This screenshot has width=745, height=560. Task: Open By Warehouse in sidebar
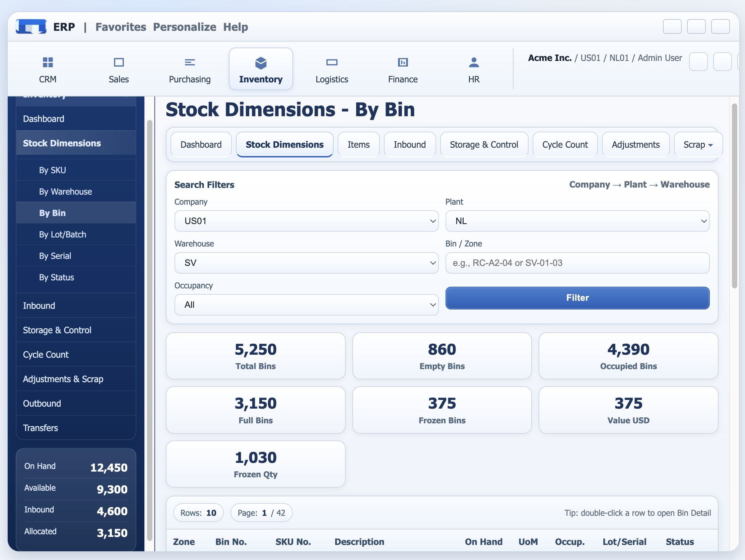click(x=76, y=192)
